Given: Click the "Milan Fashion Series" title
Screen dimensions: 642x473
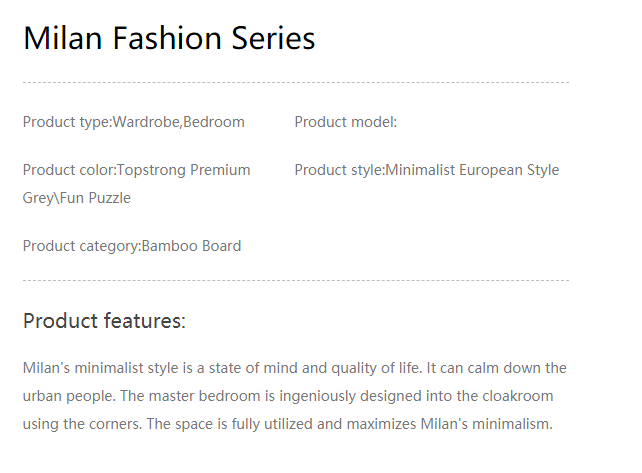Looking at the screenshot, I should 169,38.
